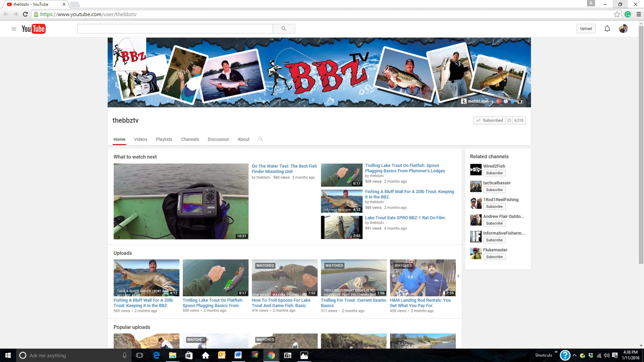
Task: Open the 8:17 Trolling Lake Trout uploads thumbnail
Action: [x=215, y=278]
